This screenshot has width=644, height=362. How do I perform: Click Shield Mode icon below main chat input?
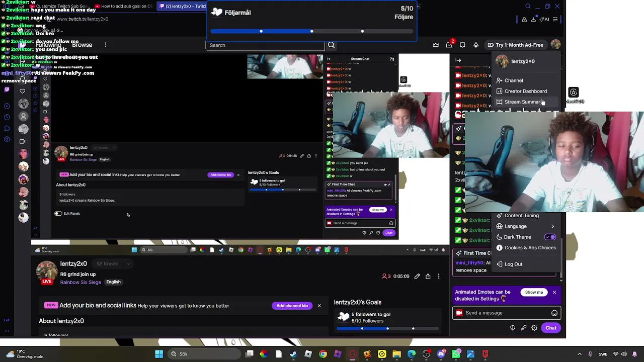click(513, 328)
